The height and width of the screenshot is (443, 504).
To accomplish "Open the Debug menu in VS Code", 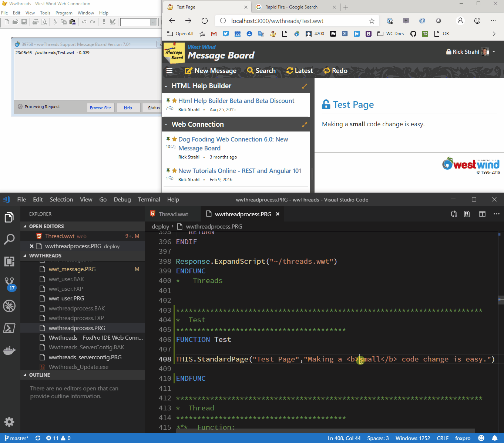I will [122, 199].
